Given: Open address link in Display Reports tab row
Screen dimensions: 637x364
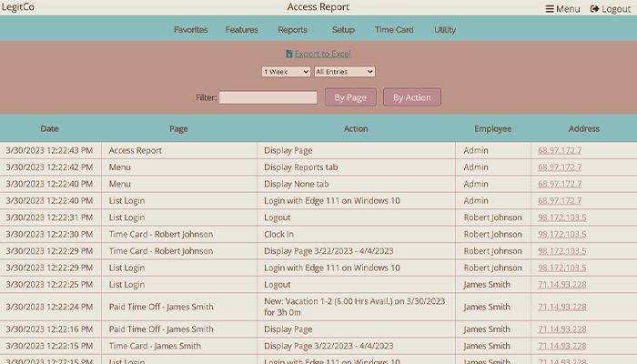Looking at the screenshot, I should (560, 167).
